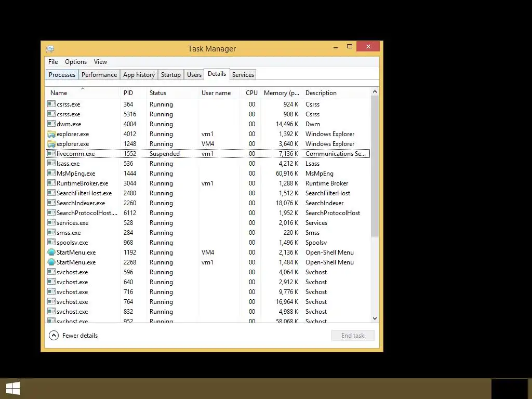Select PID 4004 cell
The height and width of the screenshot is (399, 532).
pyautogui.click(x=130, y=124)
